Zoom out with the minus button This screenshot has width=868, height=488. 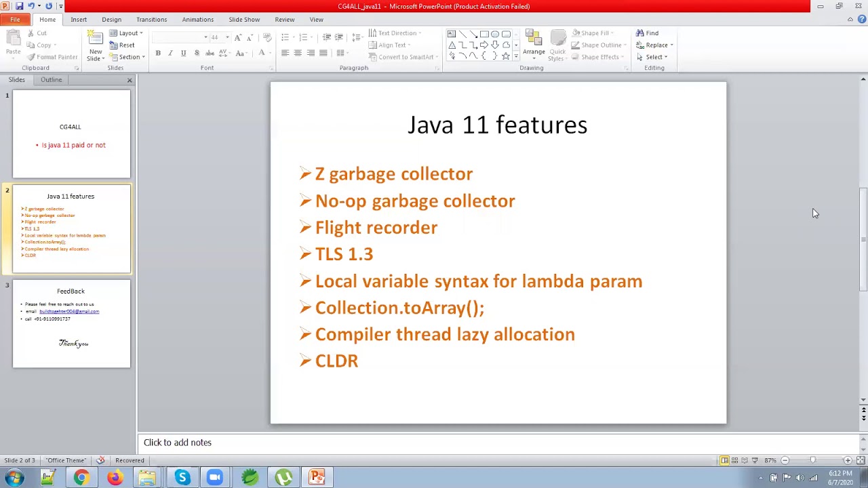click(785, 461)
